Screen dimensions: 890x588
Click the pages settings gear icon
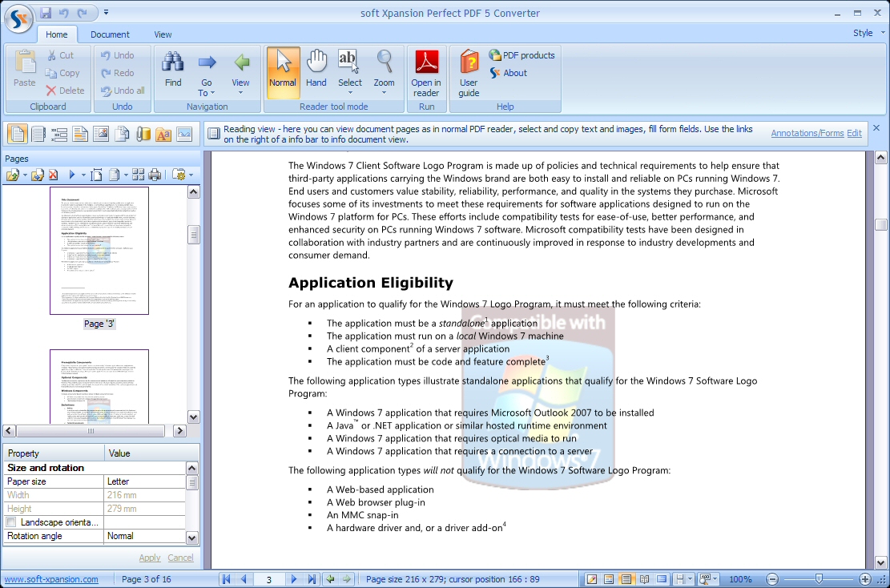[179, 175]
